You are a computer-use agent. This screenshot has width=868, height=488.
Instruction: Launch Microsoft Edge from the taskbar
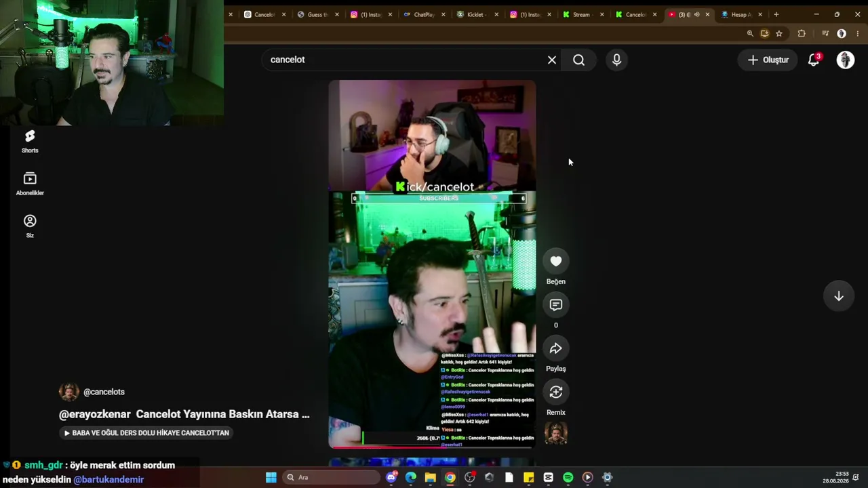(411, 477)
